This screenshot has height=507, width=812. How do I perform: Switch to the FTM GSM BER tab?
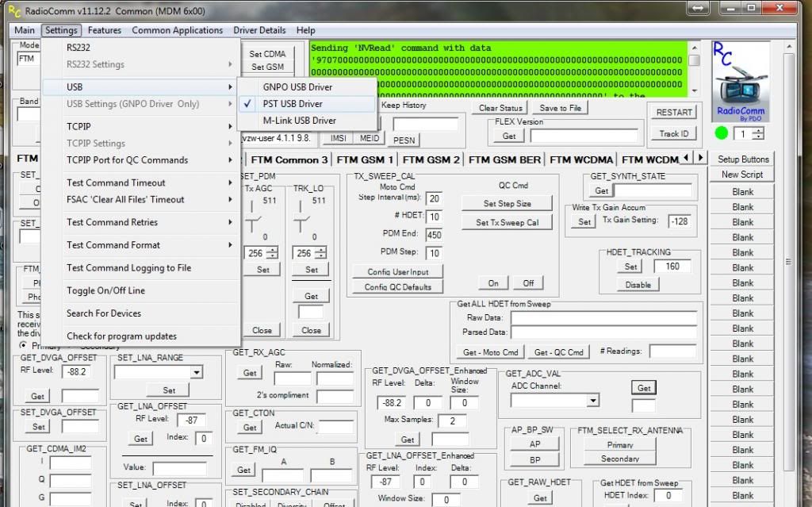click(504, 159)
